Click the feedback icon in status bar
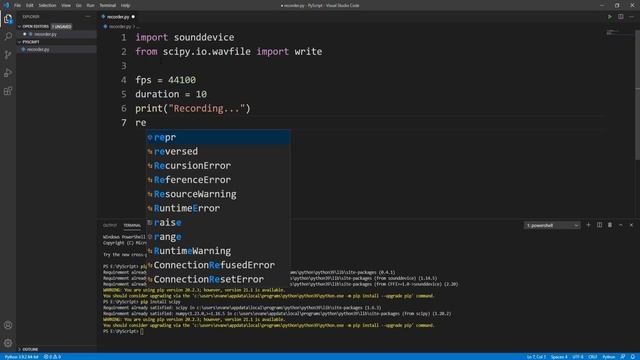Viewport: 640px width, 360px height. point(623,357)
